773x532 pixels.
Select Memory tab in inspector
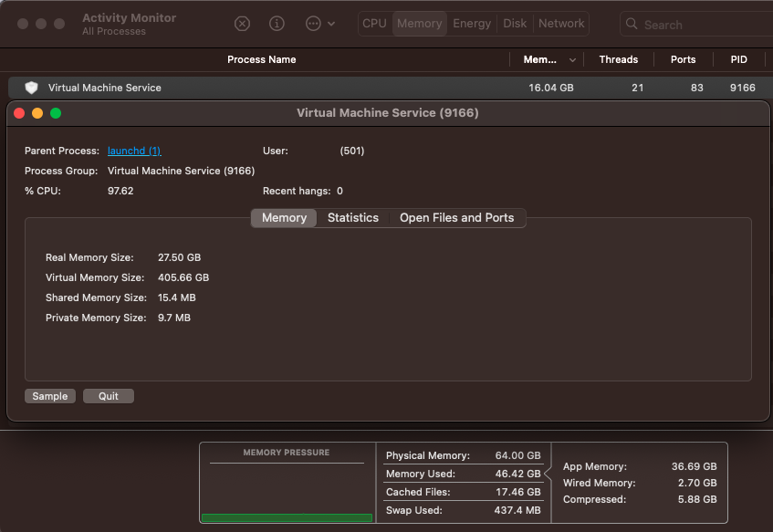point(284,218)
